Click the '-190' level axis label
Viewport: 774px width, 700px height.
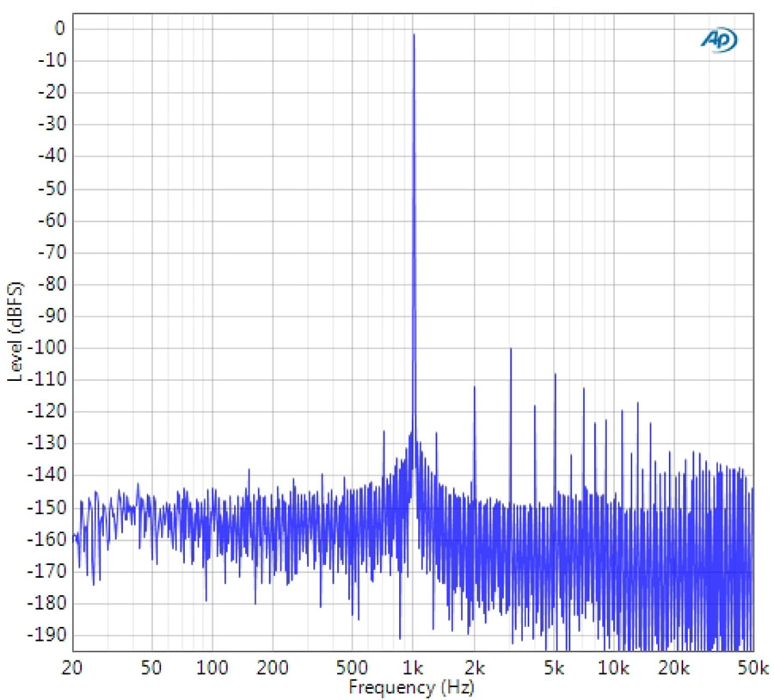point(46,635)
